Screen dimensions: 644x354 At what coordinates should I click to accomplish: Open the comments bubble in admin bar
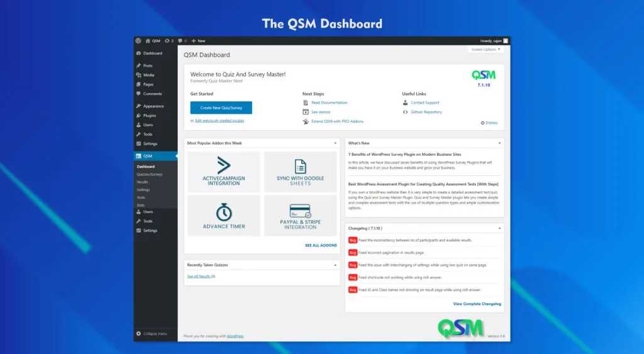click(182, 41)
